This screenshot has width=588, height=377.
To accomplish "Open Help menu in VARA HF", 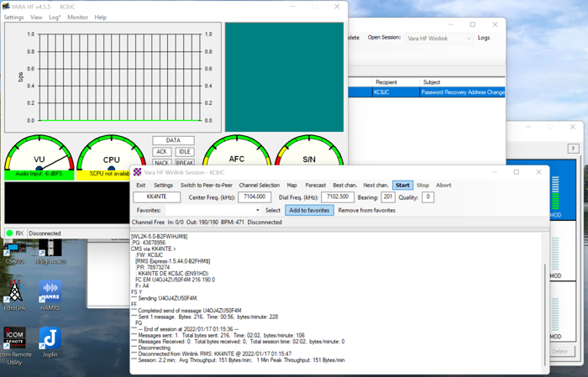I will click(100, 18).
